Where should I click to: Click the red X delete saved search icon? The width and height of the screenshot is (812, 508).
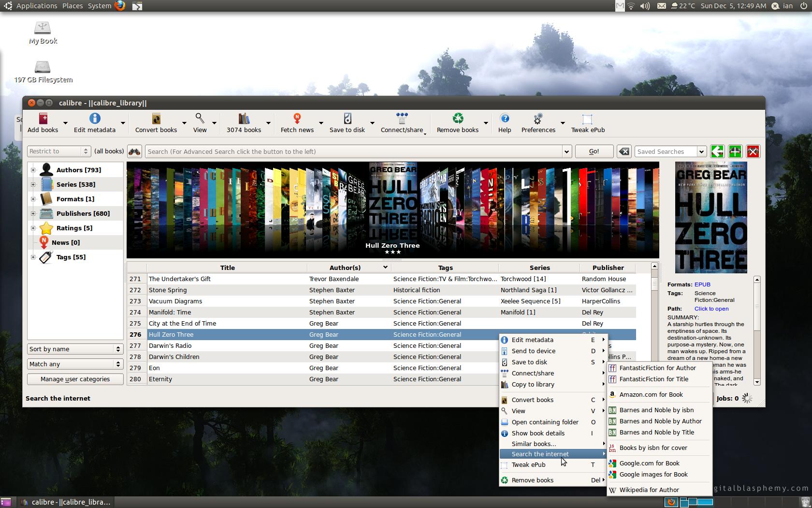(x=753, y=151)
